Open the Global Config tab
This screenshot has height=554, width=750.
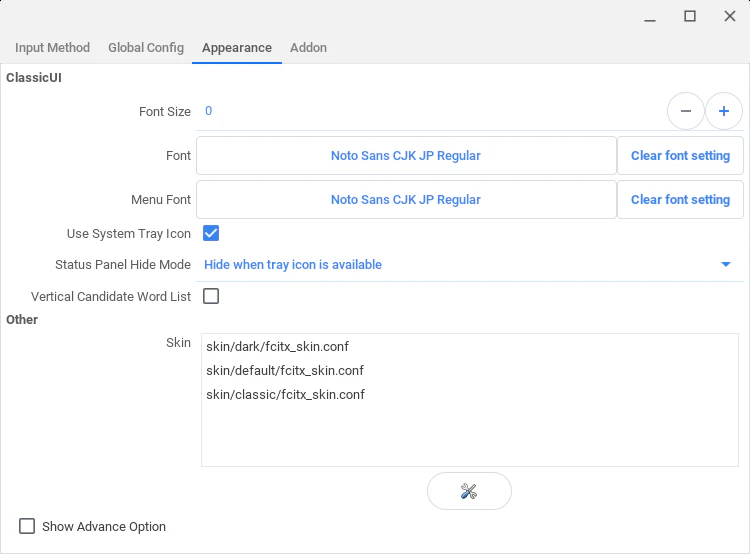tap(146, 48)
